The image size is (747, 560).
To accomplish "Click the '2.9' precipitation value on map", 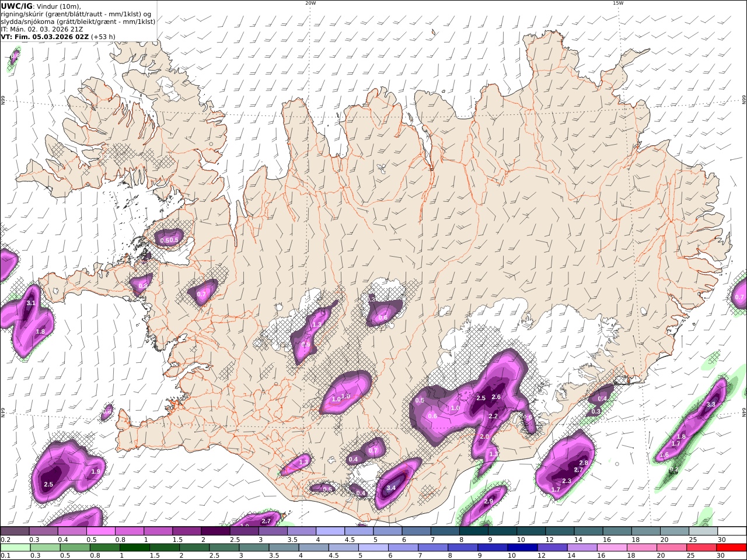I will [488, 501].
